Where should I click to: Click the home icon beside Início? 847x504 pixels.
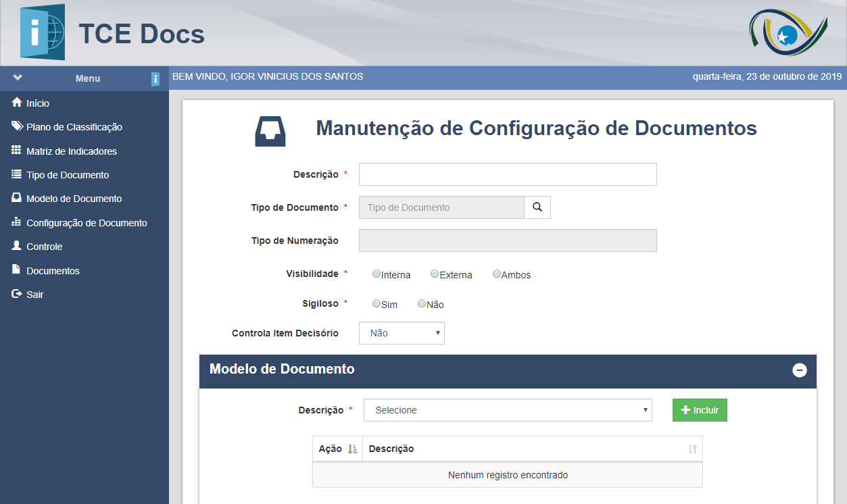(17, 103)
